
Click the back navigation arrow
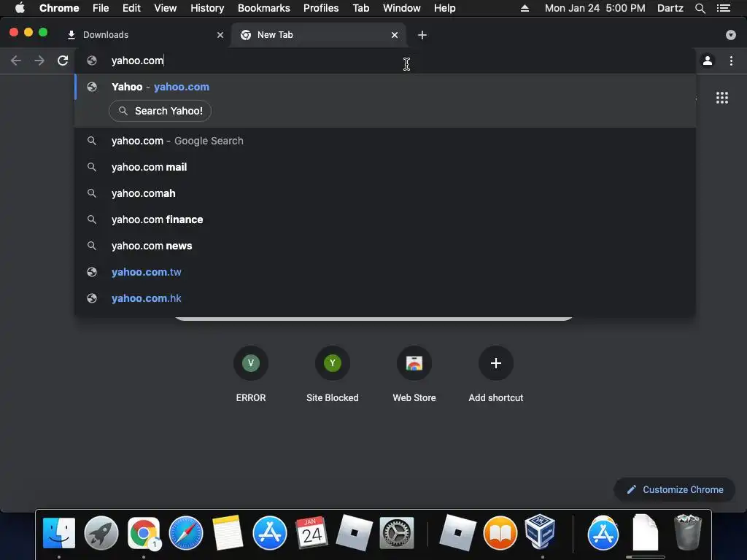[x=16, y=61]
